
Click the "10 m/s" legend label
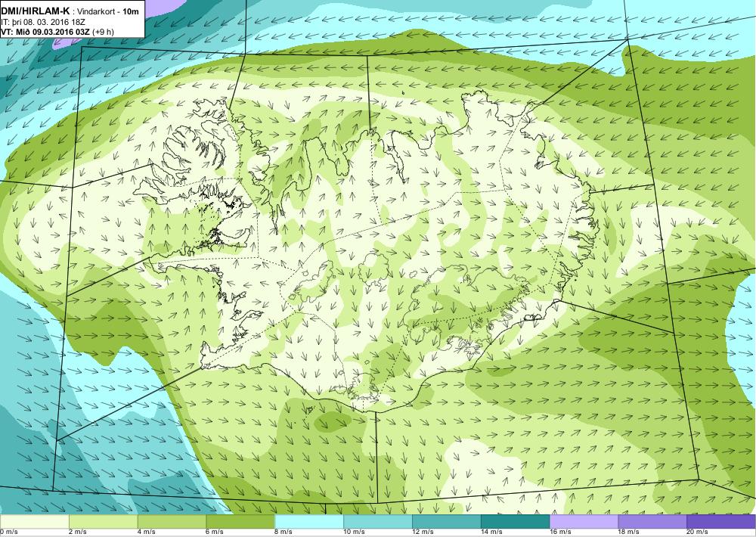pos(355,532)
